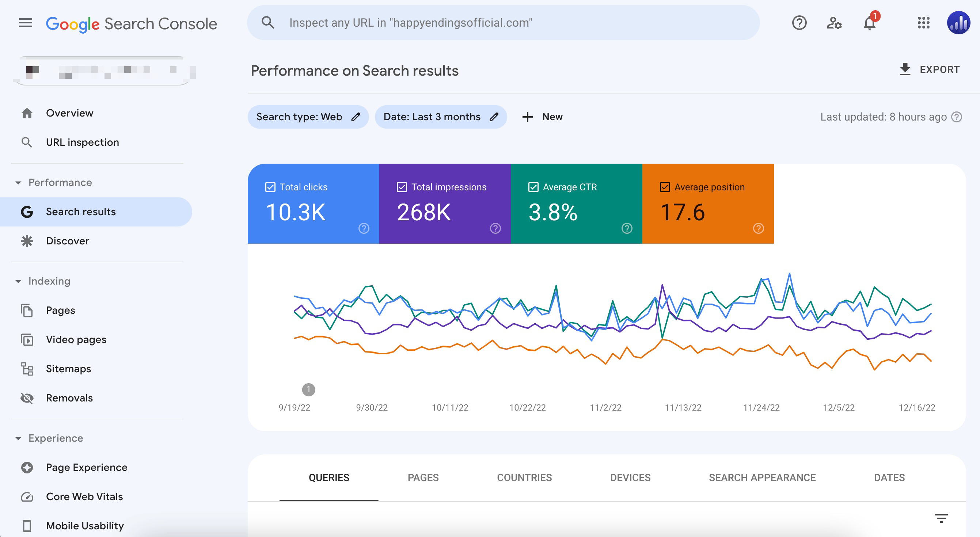Image resolution: width=980 pixels, height=537 pixels.
Task: Open Sitemaps report
Action: (x=96, y=369)
